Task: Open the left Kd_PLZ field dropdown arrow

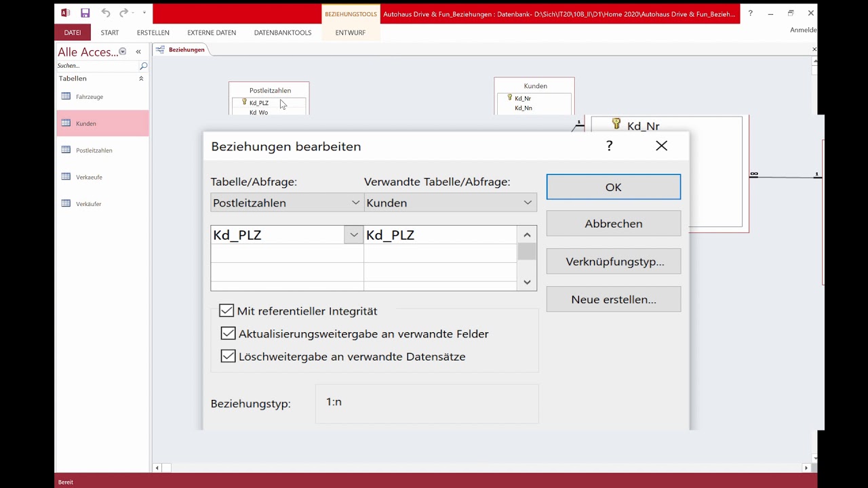Action: coord(353,235)
